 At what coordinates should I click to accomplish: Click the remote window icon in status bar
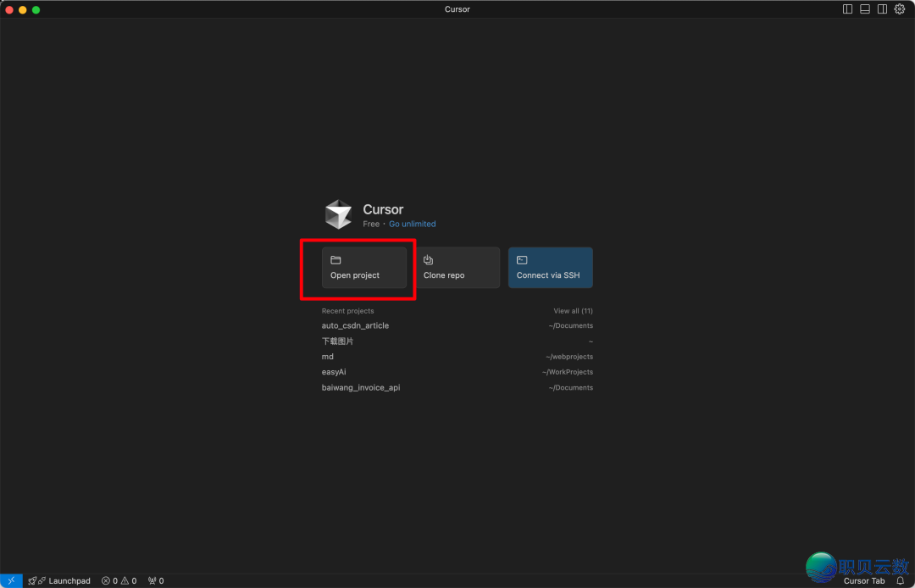coord(11,580)
